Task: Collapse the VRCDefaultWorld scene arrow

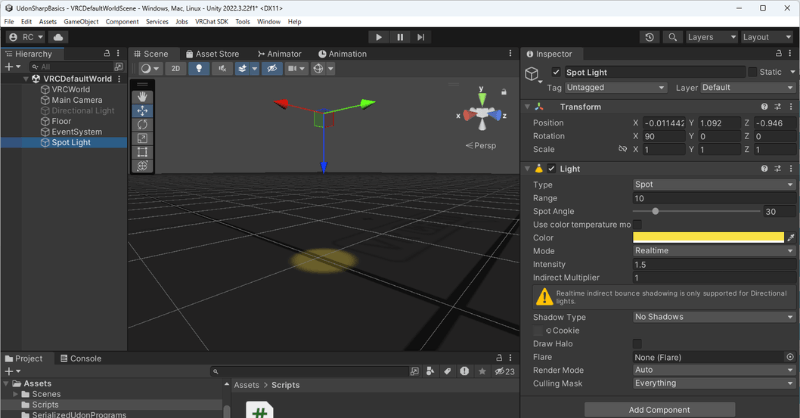Action: tap(26, 79)
